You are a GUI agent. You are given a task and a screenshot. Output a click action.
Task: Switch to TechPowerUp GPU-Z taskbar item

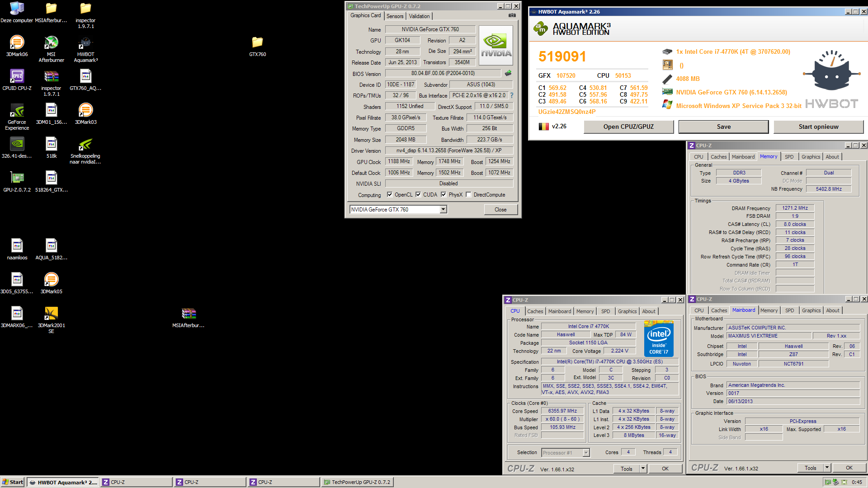(x=357, y=482)
